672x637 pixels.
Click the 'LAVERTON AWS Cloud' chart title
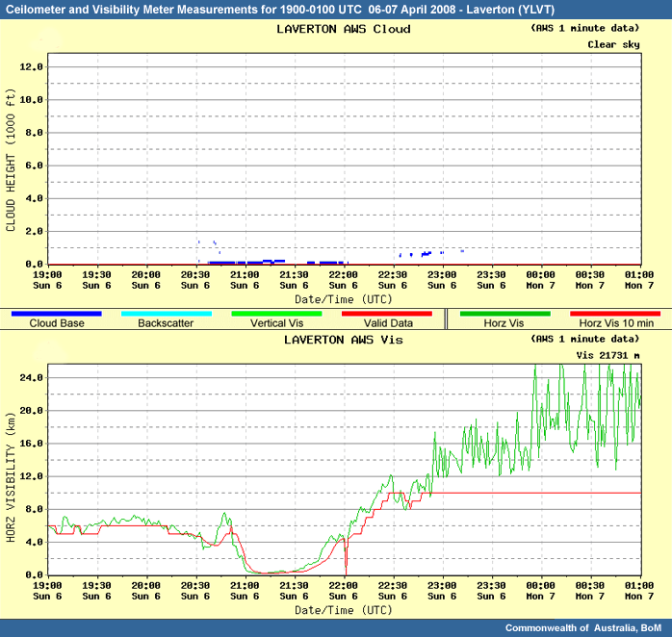point(344,29)
